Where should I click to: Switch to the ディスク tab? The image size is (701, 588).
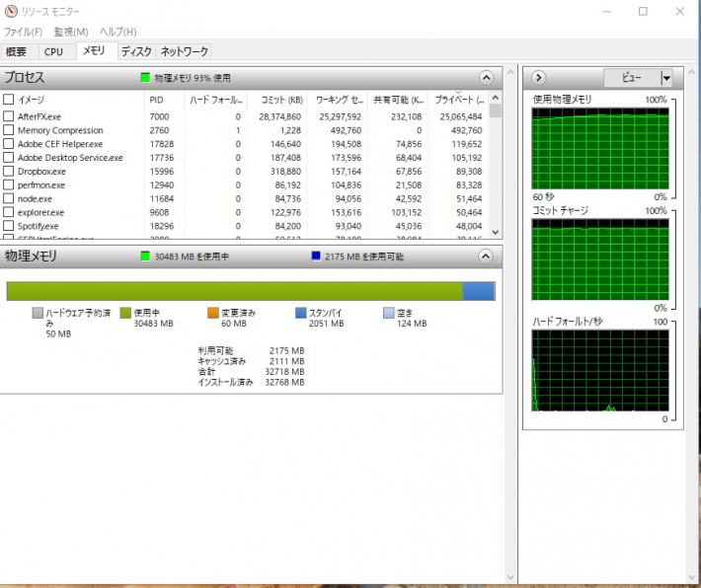pyautogui.click(x=136, y=51)
